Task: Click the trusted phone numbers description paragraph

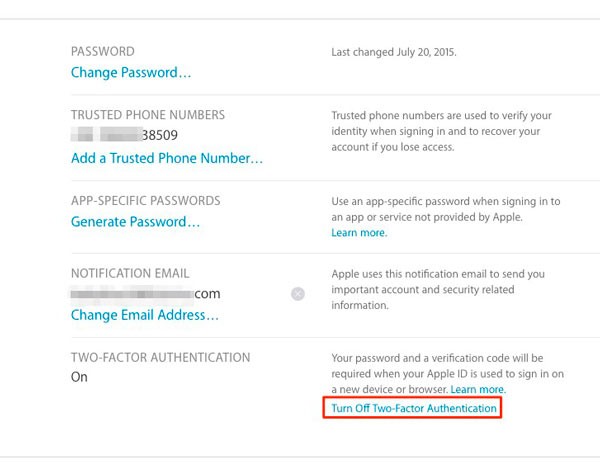Action: (x=442, y=131)
